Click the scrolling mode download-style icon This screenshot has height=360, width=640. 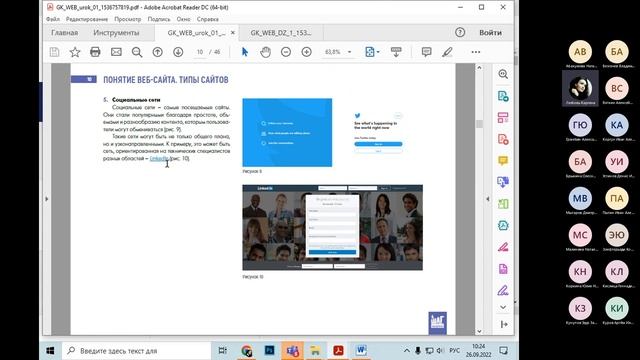396,52
